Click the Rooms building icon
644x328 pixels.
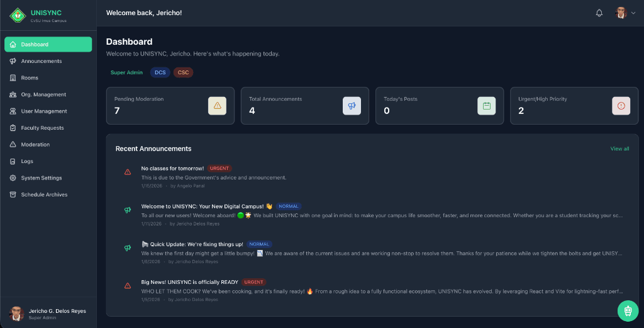pos(13,77)
